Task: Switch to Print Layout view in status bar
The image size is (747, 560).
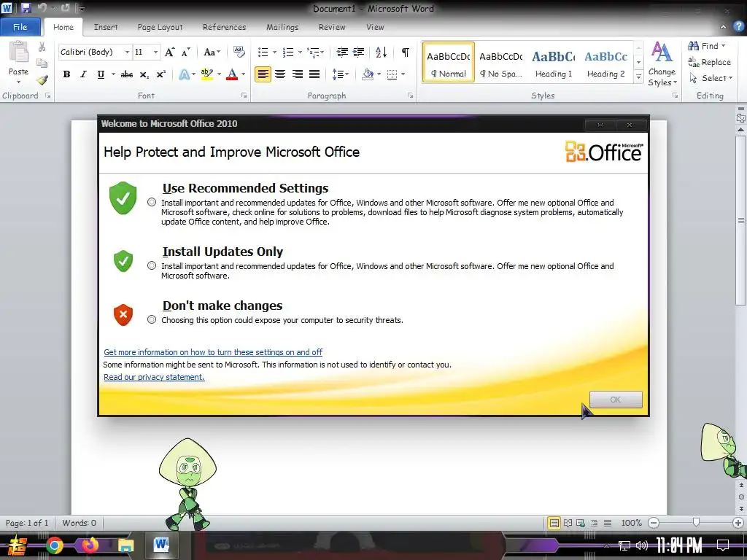Action: 554,523
